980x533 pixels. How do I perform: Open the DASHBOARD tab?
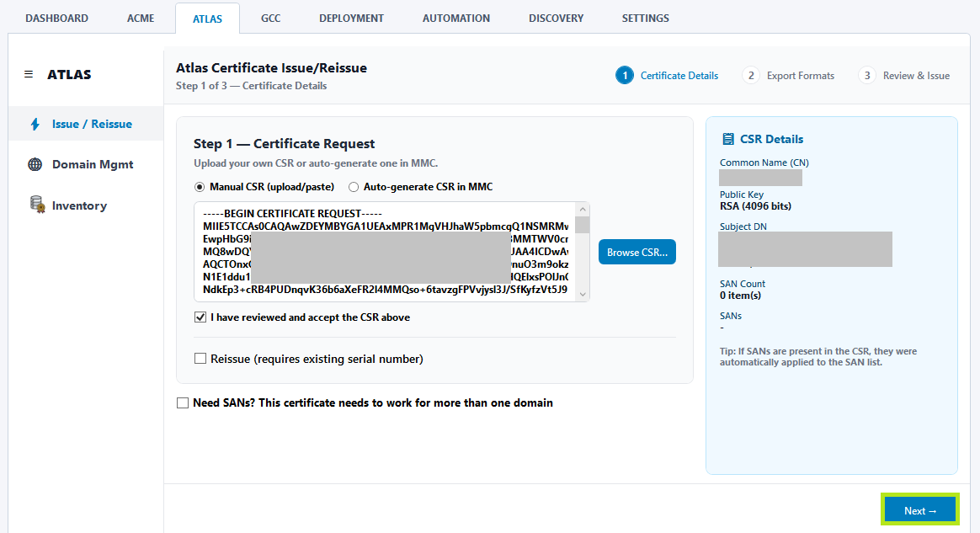[x=57, y=19]
